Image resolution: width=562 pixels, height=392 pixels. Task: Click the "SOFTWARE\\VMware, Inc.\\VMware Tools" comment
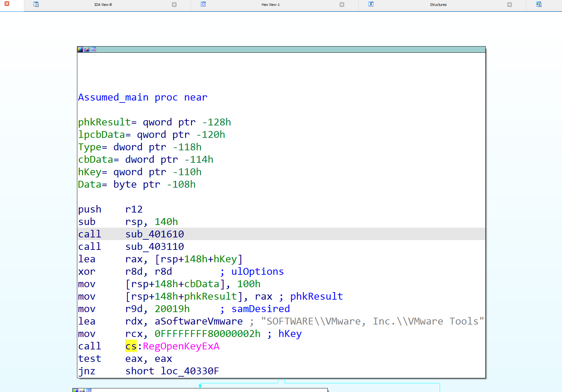(x=372, y=321)
